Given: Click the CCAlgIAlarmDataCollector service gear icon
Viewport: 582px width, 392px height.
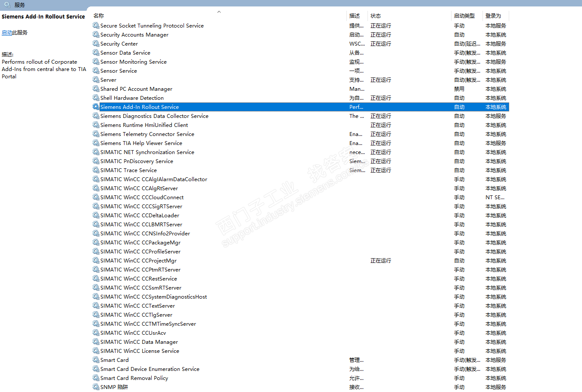Looking at the screenshot, I should [x=96, y=179].
